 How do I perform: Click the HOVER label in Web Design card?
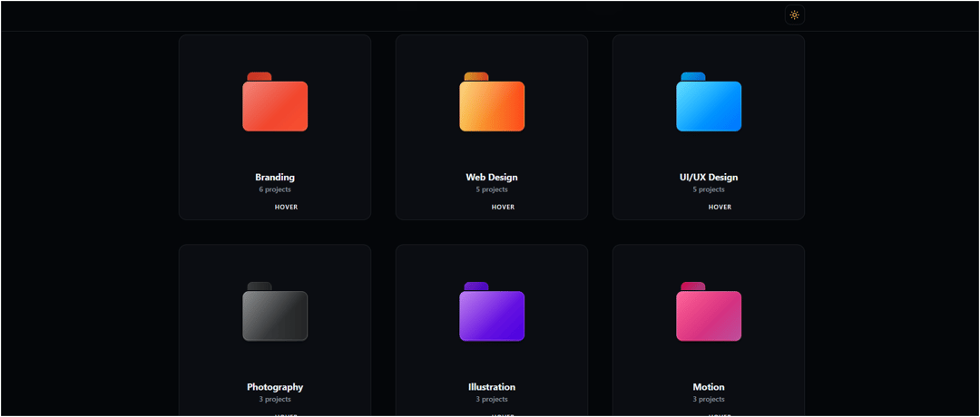(503, 208)
